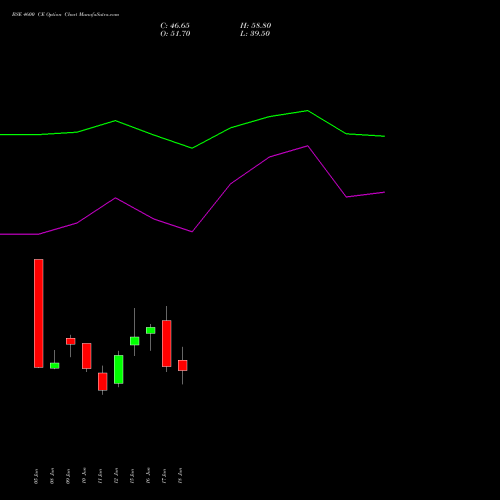Click the low value 'L: 39.50'
The width and height of the screenshot is (500, 500).
tap(255, 34)
